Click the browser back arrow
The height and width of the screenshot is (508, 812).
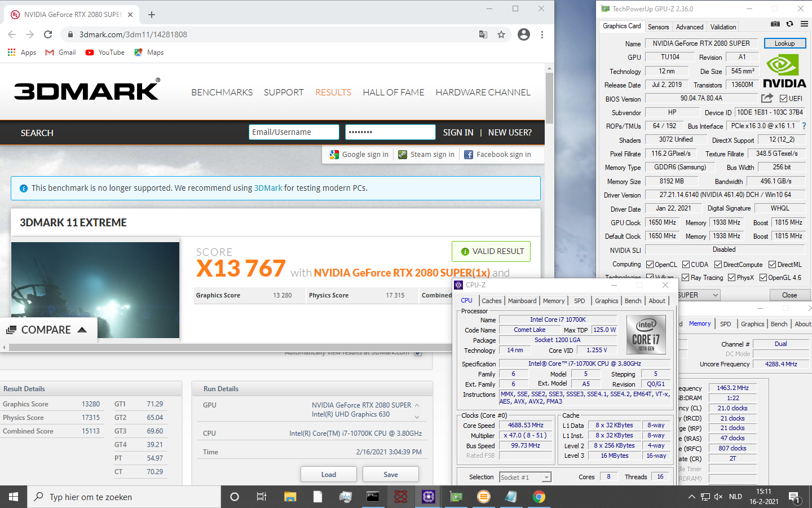[12, 34]
